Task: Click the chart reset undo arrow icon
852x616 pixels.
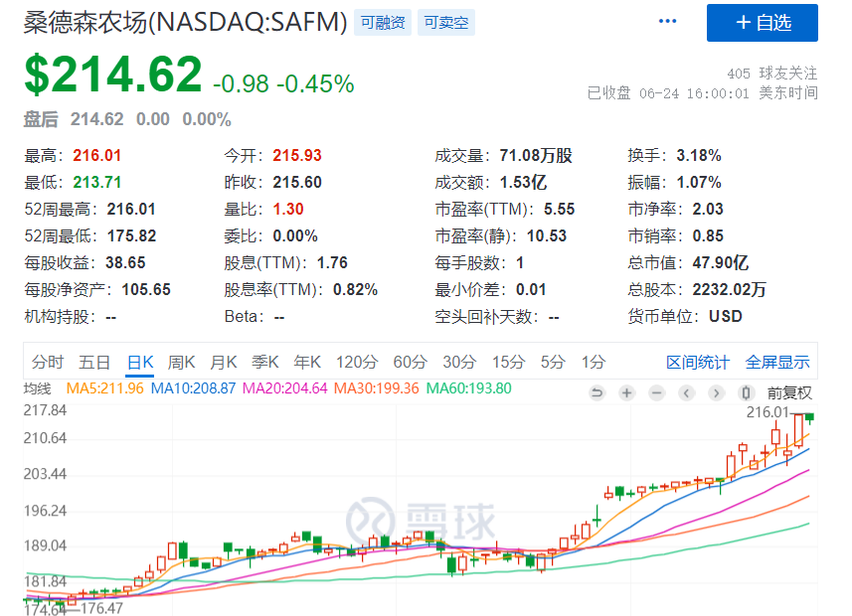Action: (597, 392)
